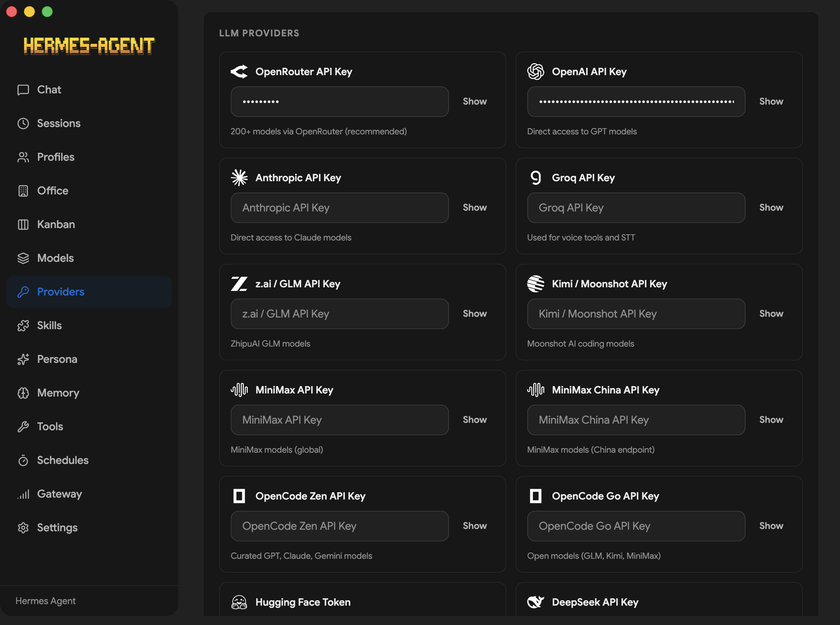The width and height of the screenshot is (840, 625).
Task: Click the Providers key icon
Action: pos(23,292)
